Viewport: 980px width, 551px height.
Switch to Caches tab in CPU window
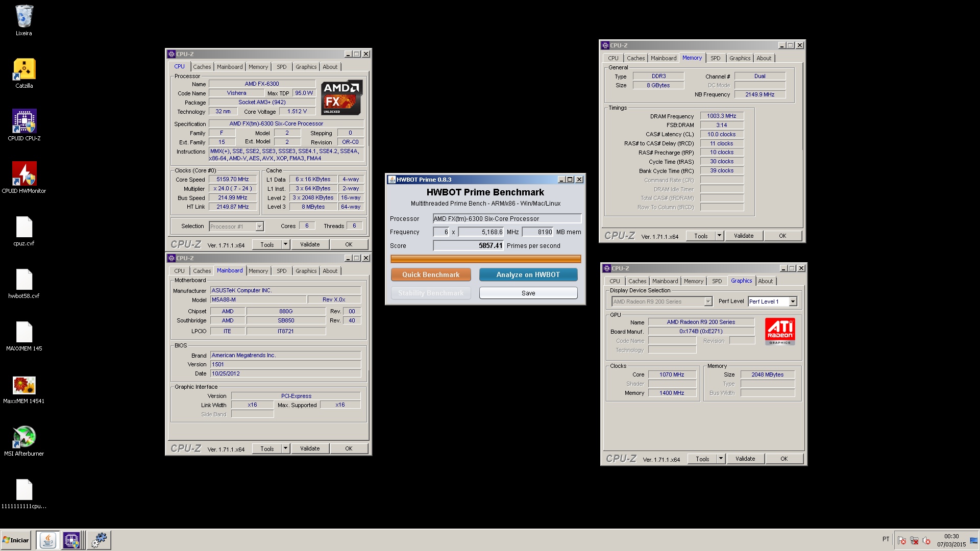pos(202,67)
